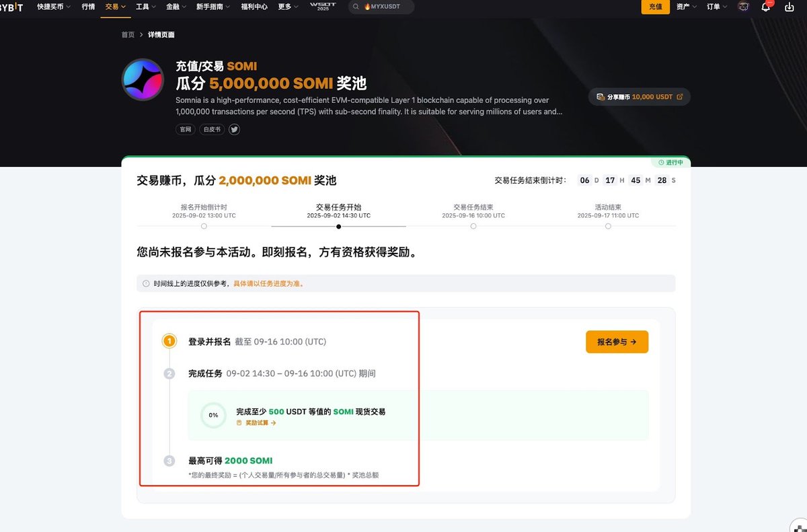Click the 充值 deposit button
Viewport: 807px width, 532px height.
[x=655, y=7]
